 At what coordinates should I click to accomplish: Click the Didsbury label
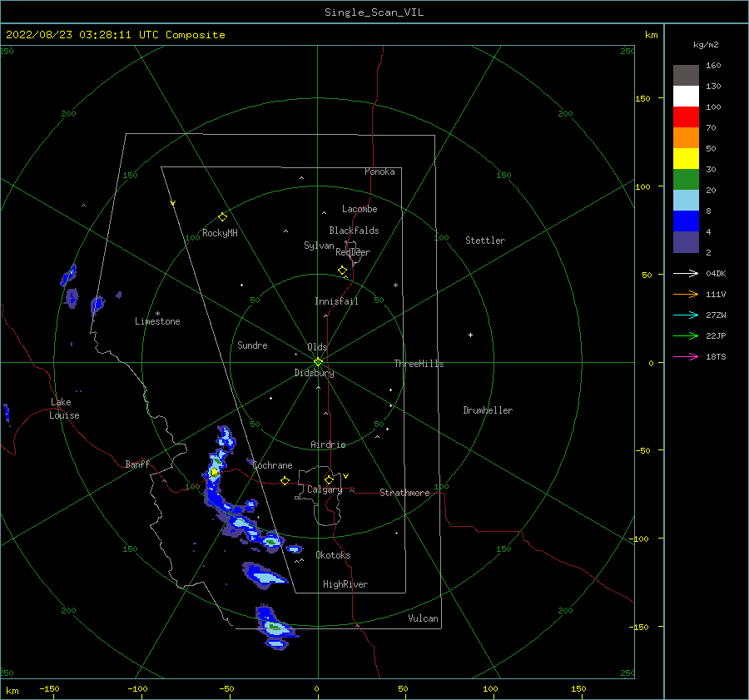pyautogui.click(x=314, y=373)
